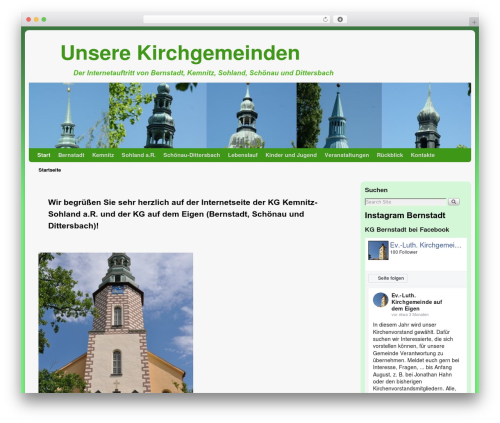Submit search with the magnifier button
The image size is (500, 423).
point(454,202)
